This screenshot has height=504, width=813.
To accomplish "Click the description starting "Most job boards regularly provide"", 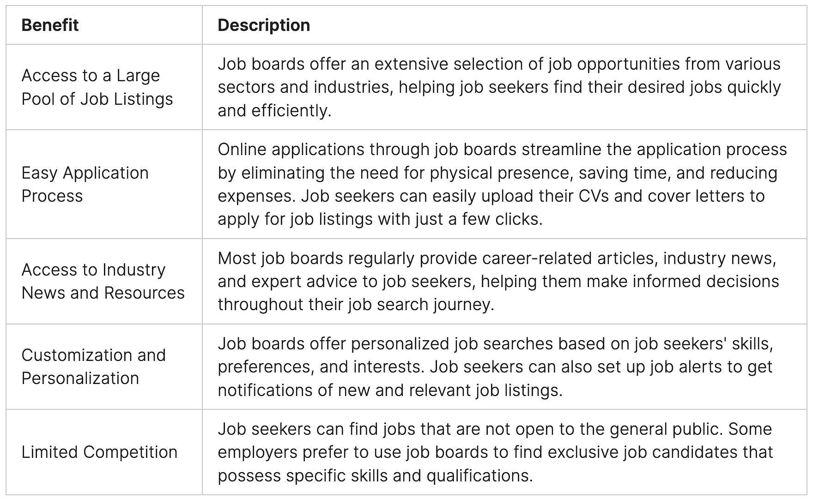I will [x=498, y=281].
